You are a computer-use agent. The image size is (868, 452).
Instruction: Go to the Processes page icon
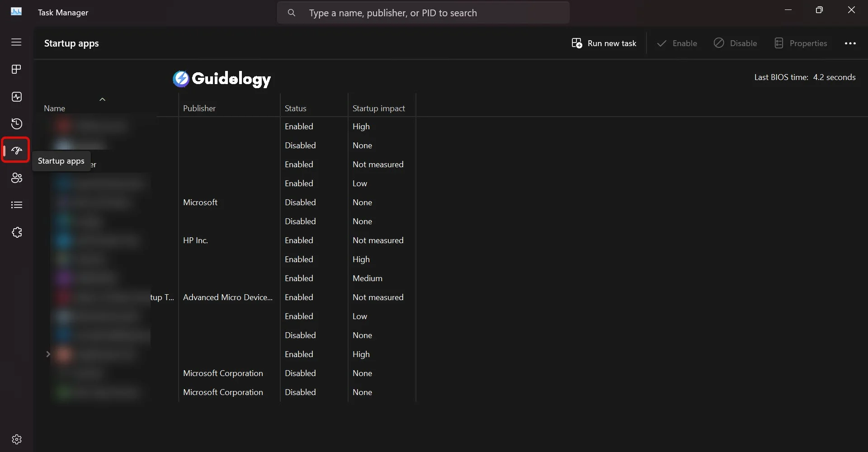16,69
